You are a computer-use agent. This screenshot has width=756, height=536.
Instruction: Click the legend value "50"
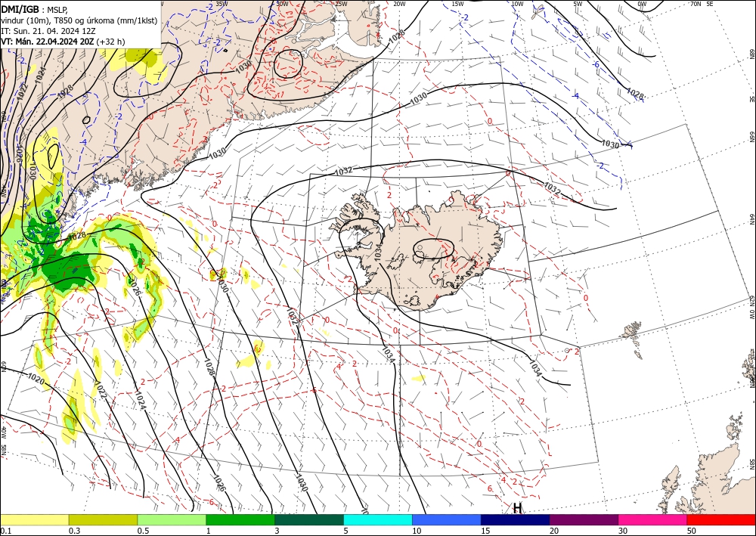[692, 531]
